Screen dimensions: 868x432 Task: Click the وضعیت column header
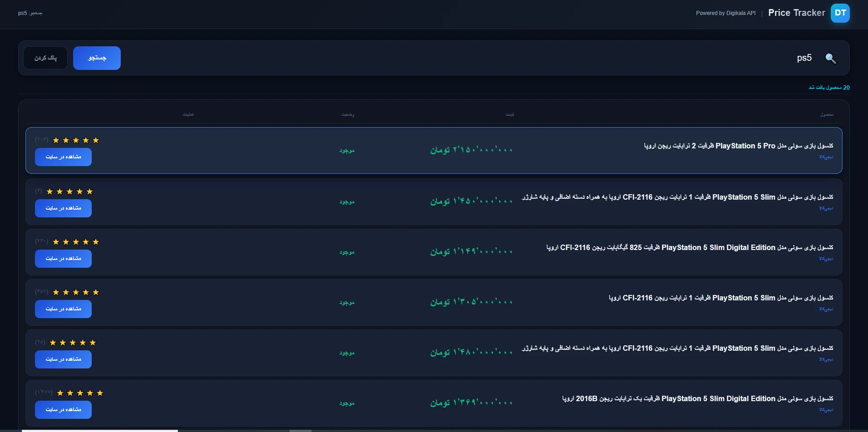(348, 114)
